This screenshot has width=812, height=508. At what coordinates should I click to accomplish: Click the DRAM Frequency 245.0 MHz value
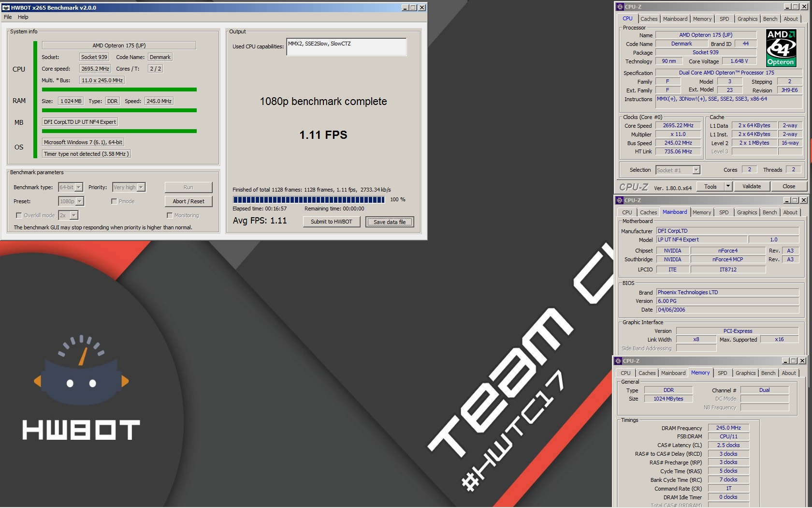728,428
